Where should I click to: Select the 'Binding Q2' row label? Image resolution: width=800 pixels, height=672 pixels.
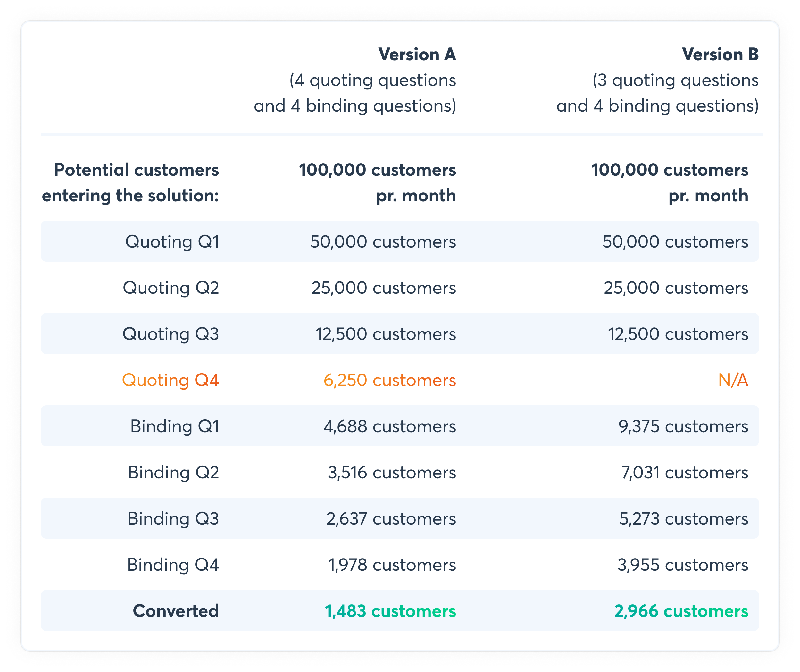(174, 473)
